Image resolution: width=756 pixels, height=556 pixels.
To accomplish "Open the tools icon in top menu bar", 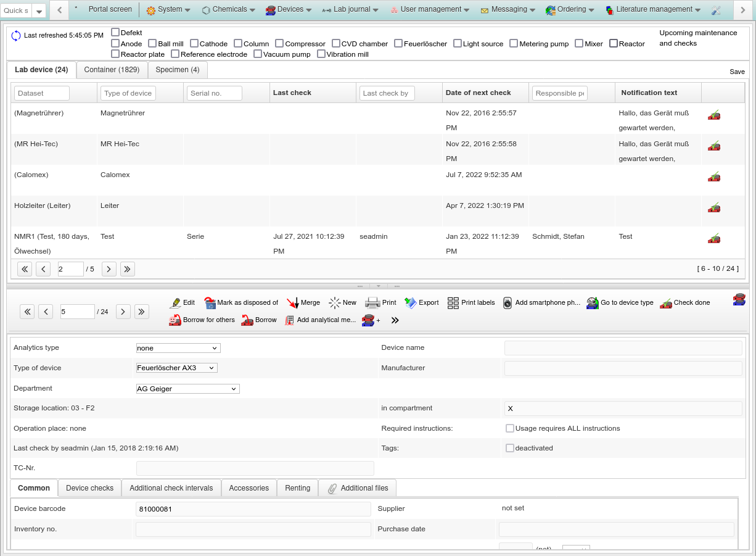I will (x=716, y=10).
